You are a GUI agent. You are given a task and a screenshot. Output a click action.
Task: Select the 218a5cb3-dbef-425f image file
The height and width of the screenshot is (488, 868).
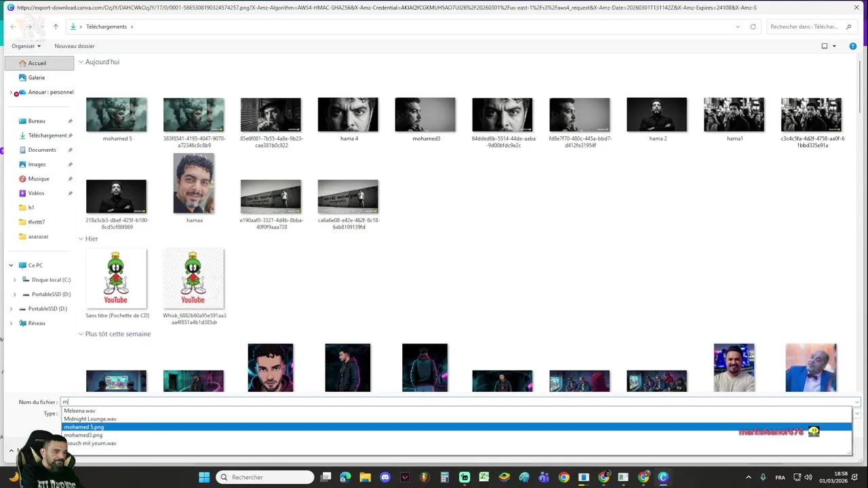click(x=117, y=204)
